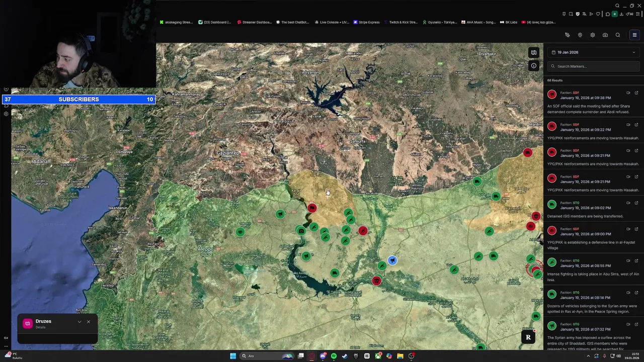Play video for the 09:38 PM SDF entry
This screenshot has height=362, width=644.
(628, 93)
